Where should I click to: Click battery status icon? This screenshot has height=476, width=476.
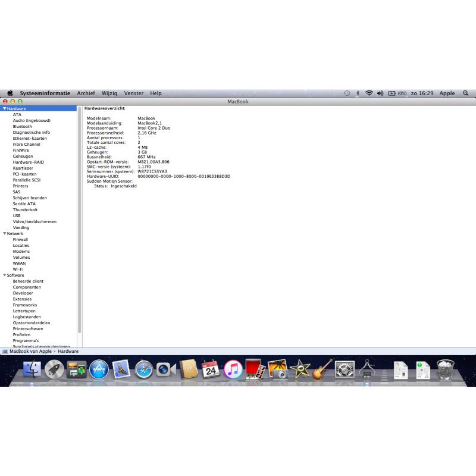click(x=397, y=93)
